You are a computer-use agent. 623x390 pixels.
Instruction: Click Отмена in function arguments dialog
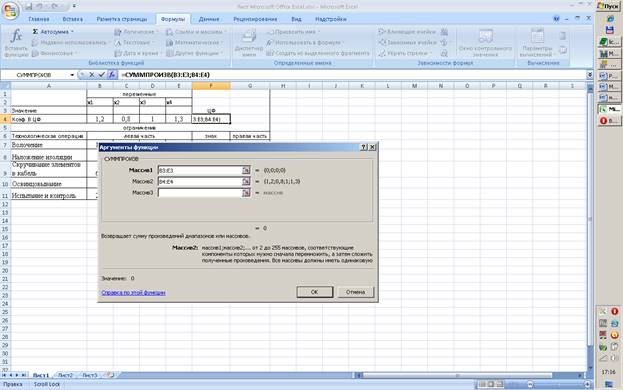tap(356, 292)
